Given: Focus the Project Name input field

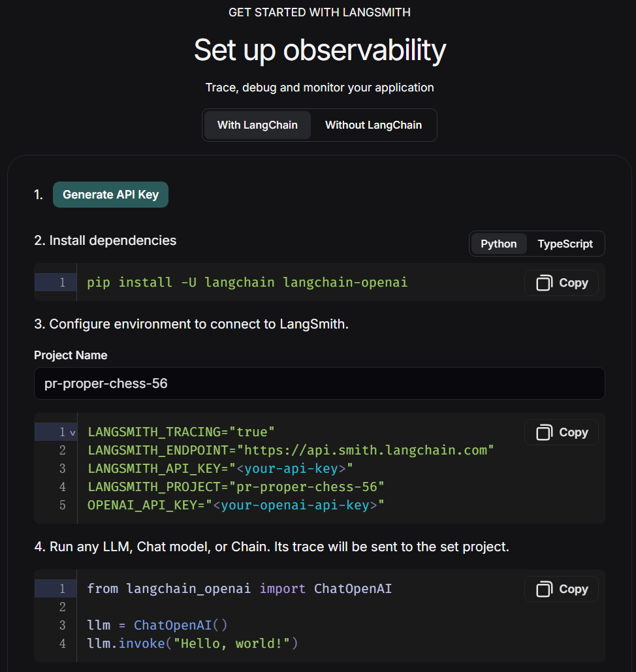Looking at the screenshot, I should pyautogui.click(x=319, y=383).
